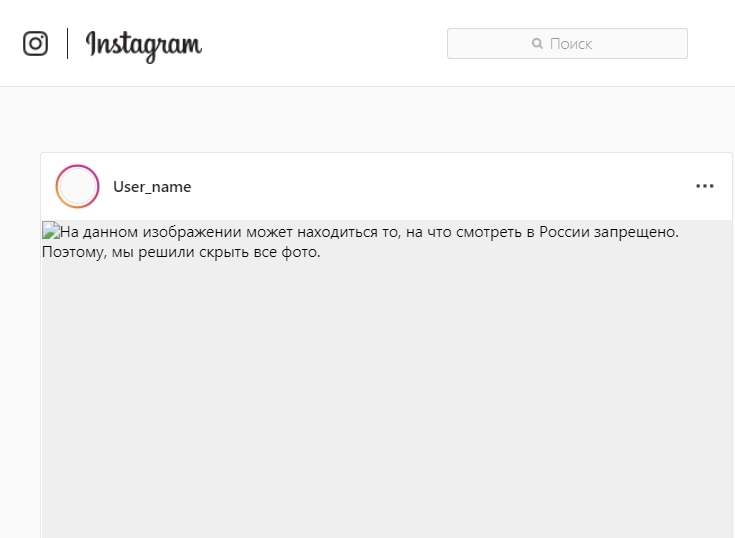Open the Instagram wordmark home link
This screenshot has width=735, height=538.
point(144,45)
